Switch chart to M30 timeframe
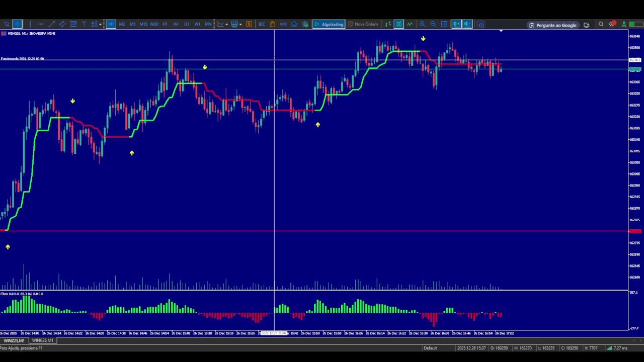This screenshot has width=644, height=362. pos(154,24)
